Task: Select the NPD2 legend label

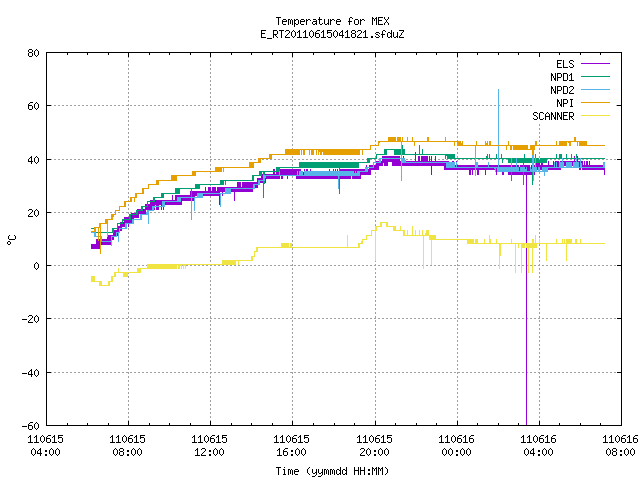Action: coord(562,90)
